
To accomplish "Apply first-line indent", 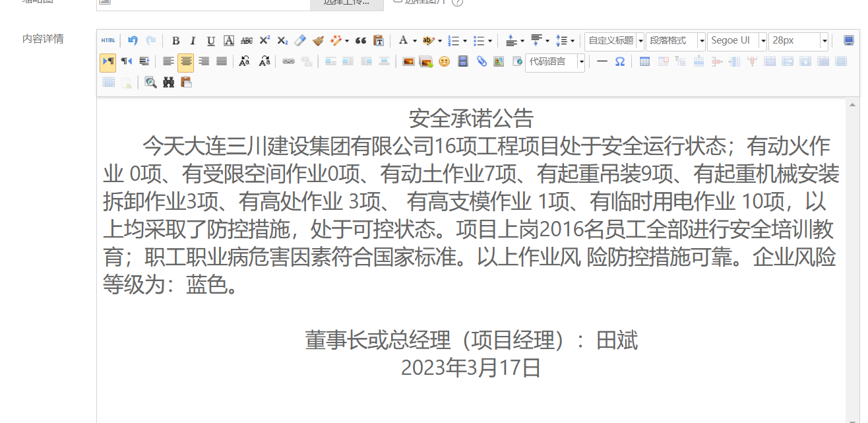I will [x=144, y=61].
